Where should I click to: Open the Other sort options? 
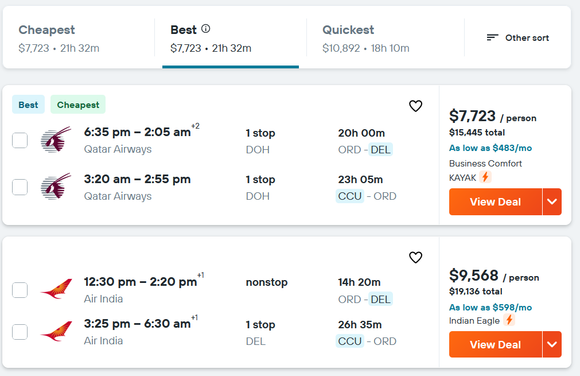point(518,38)
